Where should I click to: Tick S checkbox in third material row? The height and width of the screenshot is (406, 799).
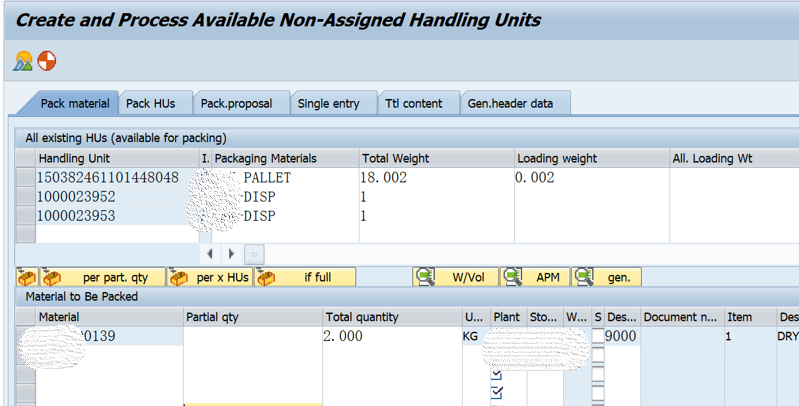pos(598,374)
